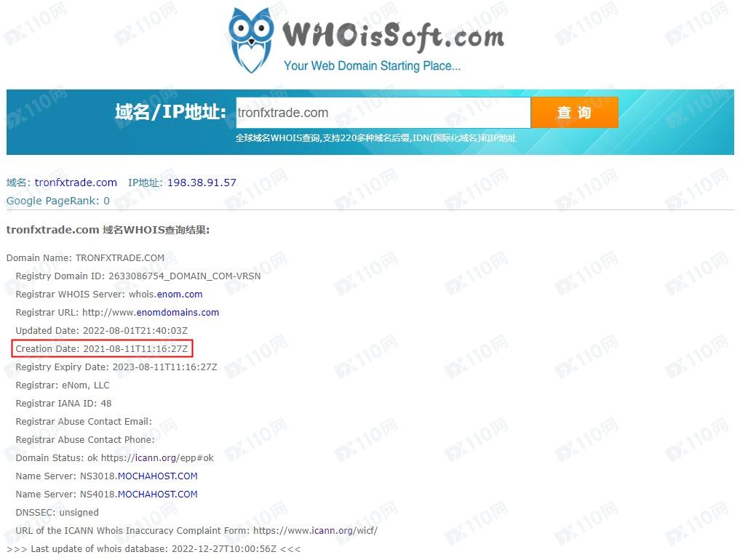
Task: Click the WHOisSoft.com title text
Action: click(393, 36)
